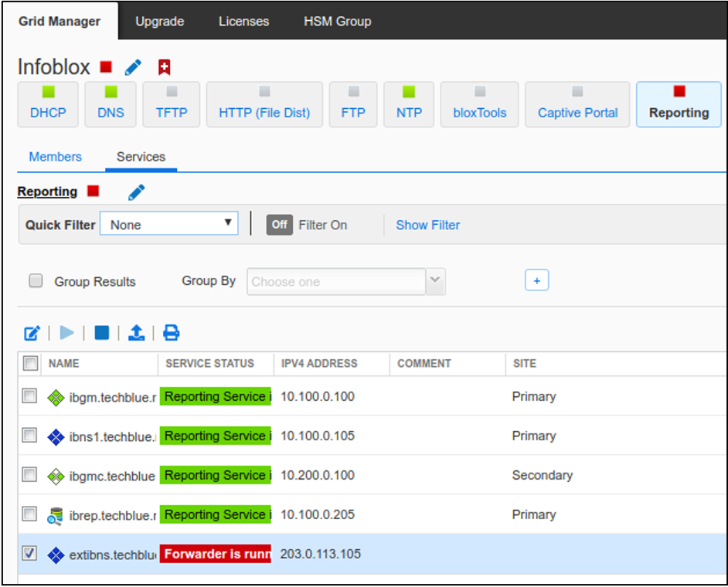Uncheck the checkbox for extibns.techblue row
The image size is (728, 587).
(x=29, y=554)
